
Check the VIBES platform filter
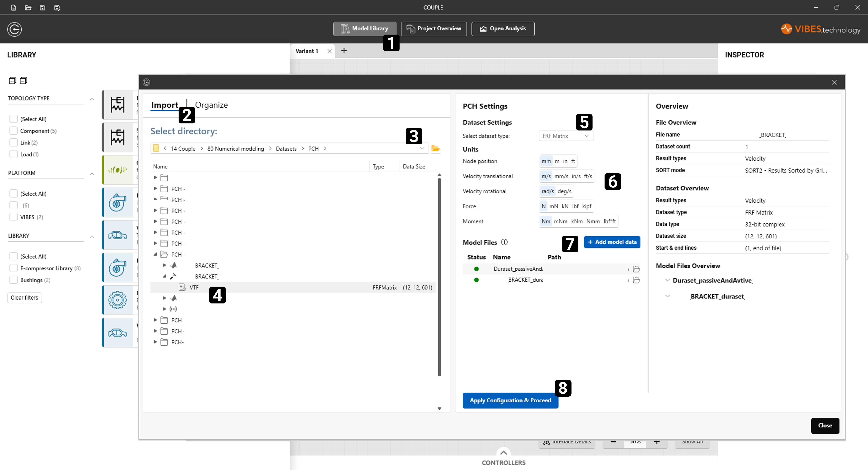coord(13,217)
